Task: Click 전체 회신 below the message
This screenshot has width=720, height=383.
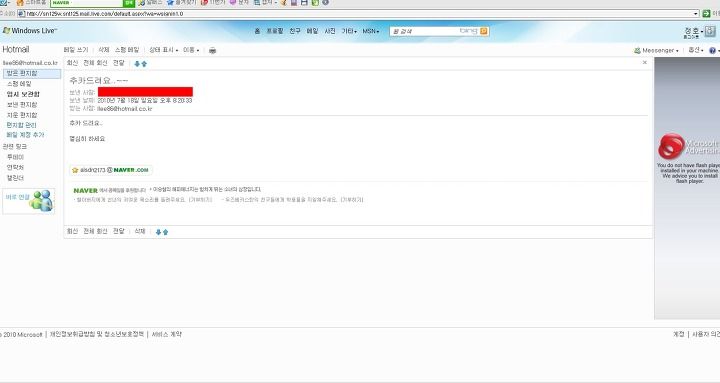Action: click(x=95, y=231)
